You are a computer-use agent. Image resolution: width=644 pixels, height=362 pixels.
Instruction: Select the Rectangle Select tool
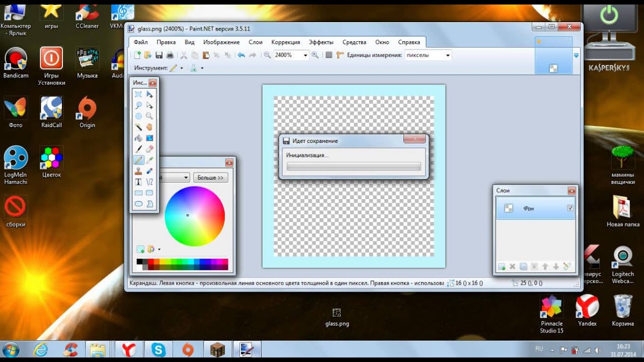click(x=138, y=94)
